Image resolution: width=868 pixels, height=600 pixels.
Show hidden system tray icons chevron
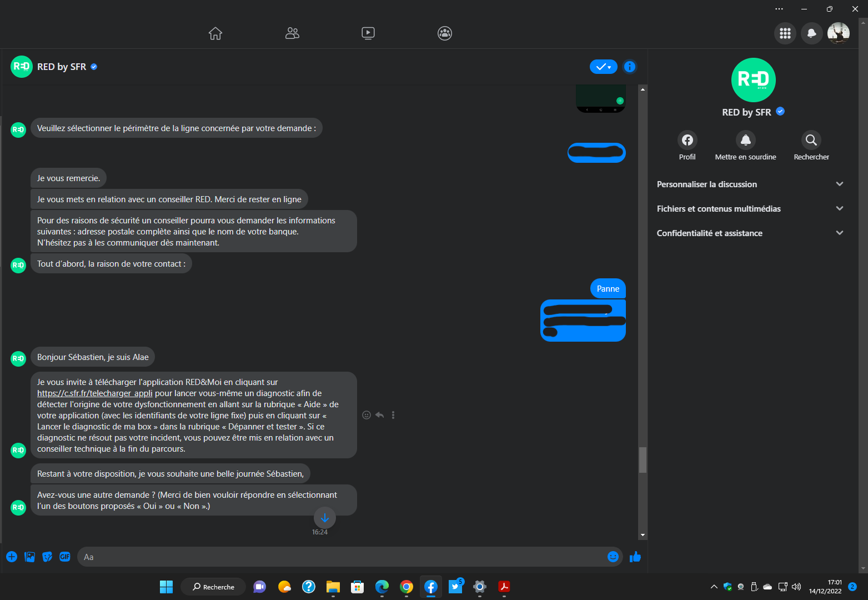[714, 587]
